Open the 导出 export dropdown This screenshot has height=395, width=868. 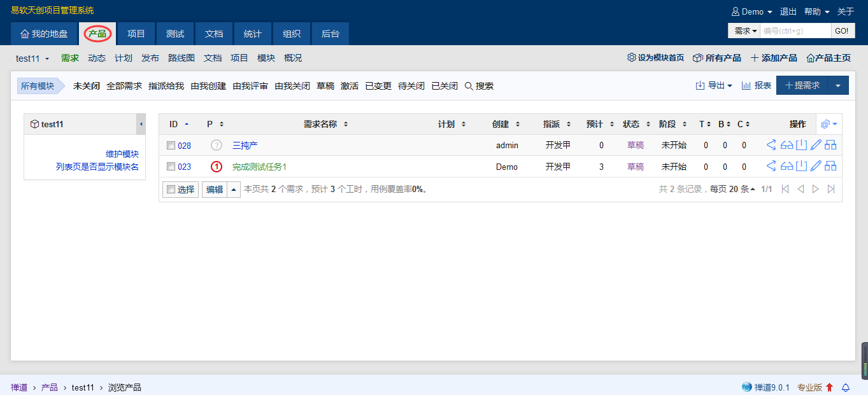pyautogui.click(x=714, y=85)
